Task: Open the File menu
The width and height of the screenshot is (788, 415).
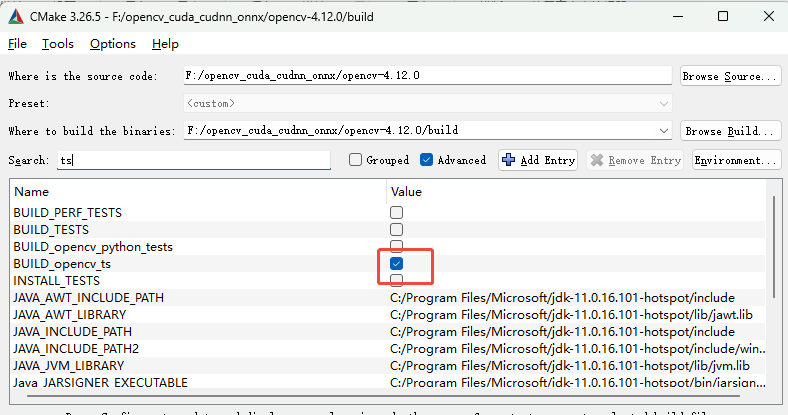Action: 18,44
